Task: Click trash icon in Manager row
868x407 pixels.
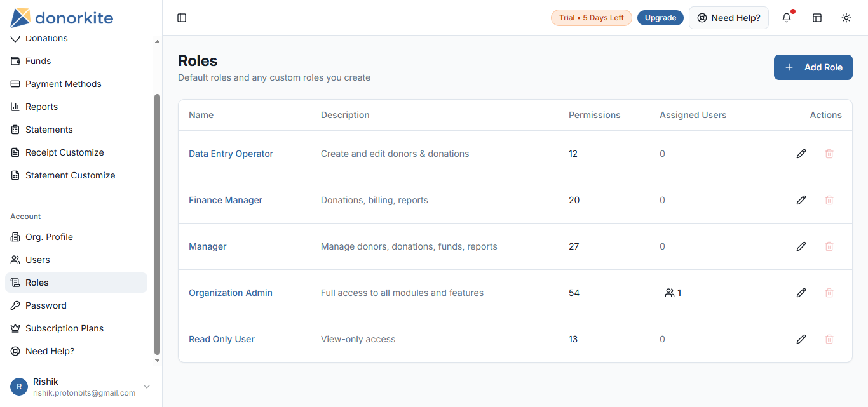Action: tap(829, 246)
